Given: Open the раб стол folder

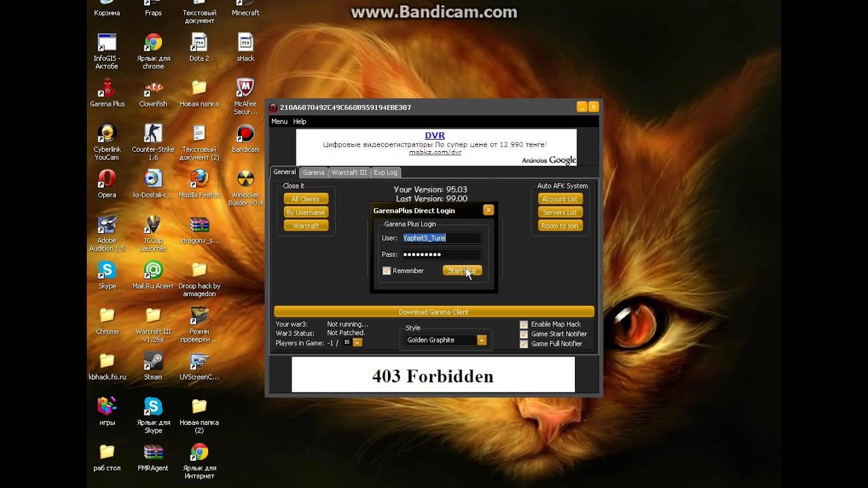Looking at the screenshot, I should pyautogui.click(x=107, y=456).
